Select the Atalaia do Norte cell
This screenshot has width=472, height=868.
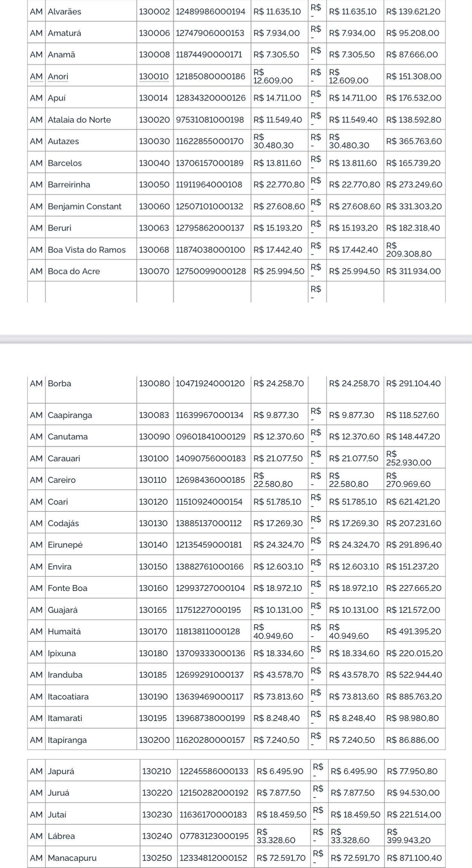[91, 119]
